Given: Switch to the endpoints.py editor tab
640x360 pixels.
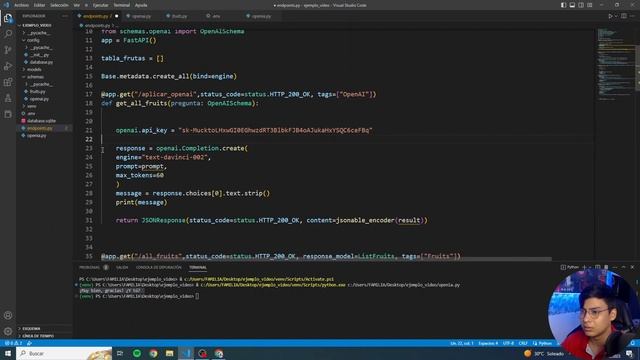Looking at the screenshot, I should point(97,16).
